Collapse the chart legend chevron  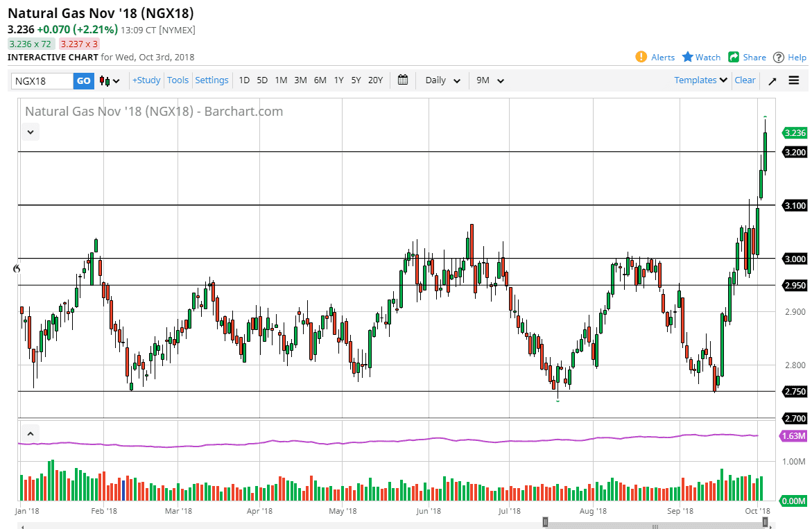coord(31,132)
